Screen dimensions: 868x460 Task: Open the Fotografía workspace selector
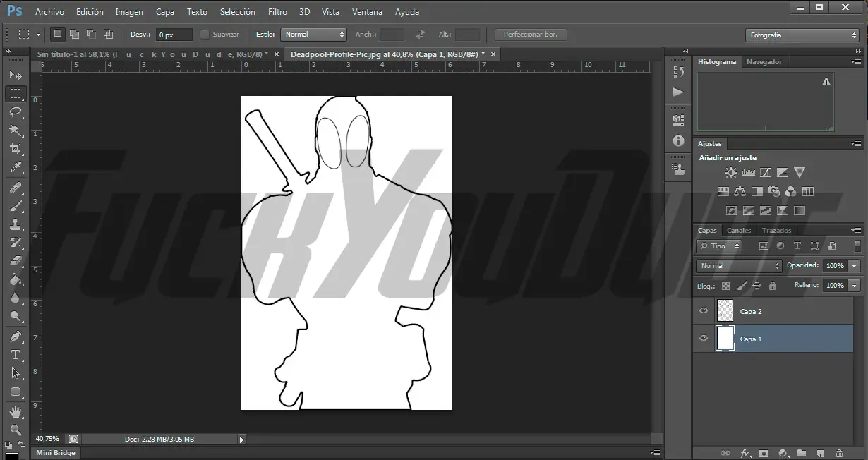click(x=802, y=34)
